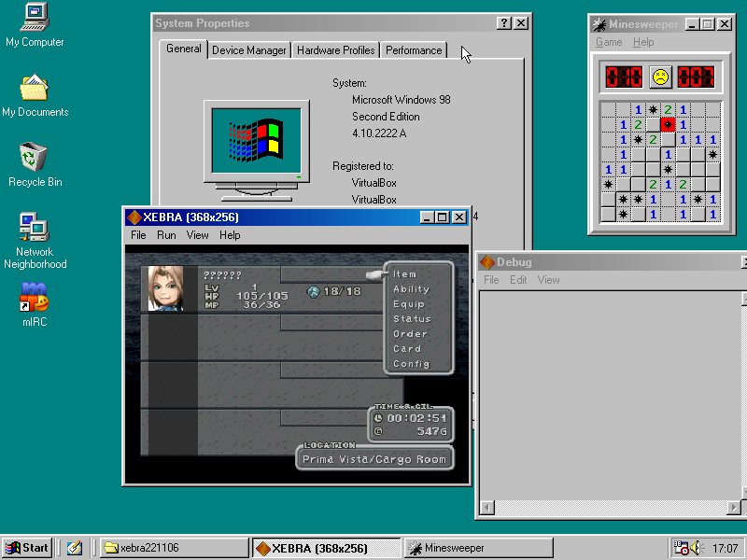Click the volume speaker tray icon

coord(697,548)
